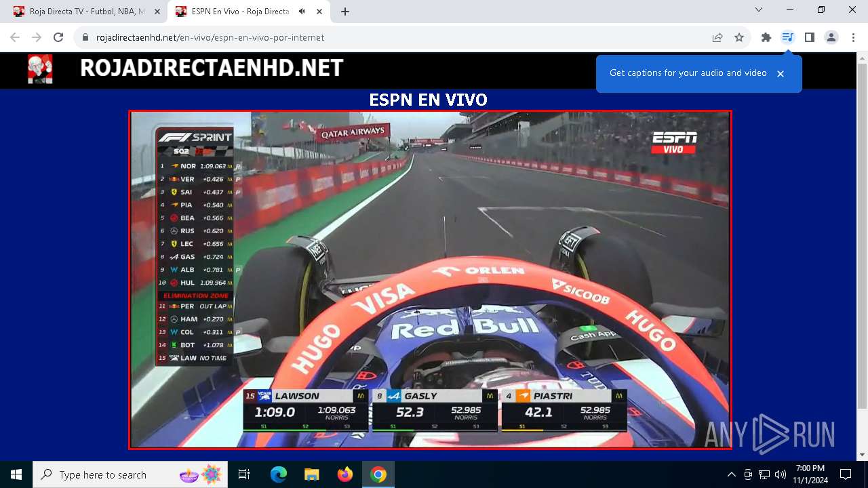Click the address bar URL
The width and height of the screenshot is (868, 488).
[x=210, y=38]
